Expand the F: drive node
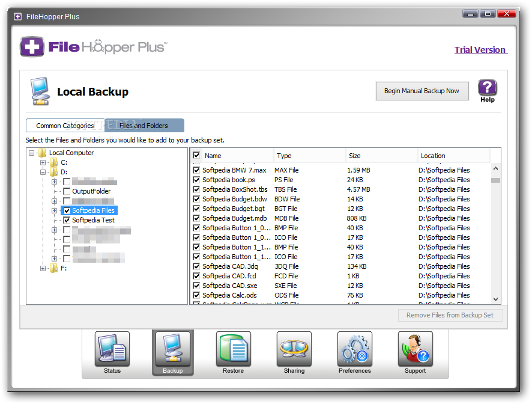532x404 pixels. coord(43,268)
